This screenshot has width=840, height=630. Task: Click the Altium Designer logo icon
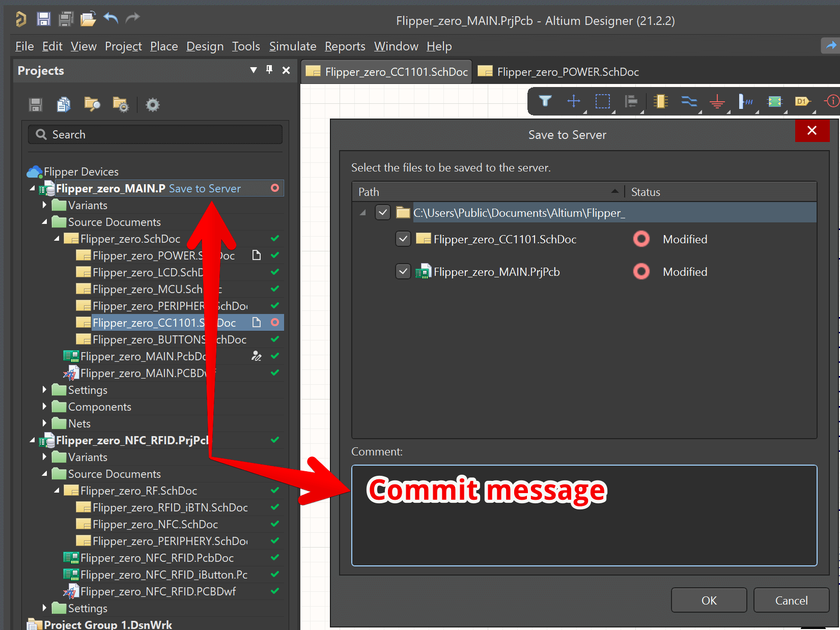tap(21, 19)
